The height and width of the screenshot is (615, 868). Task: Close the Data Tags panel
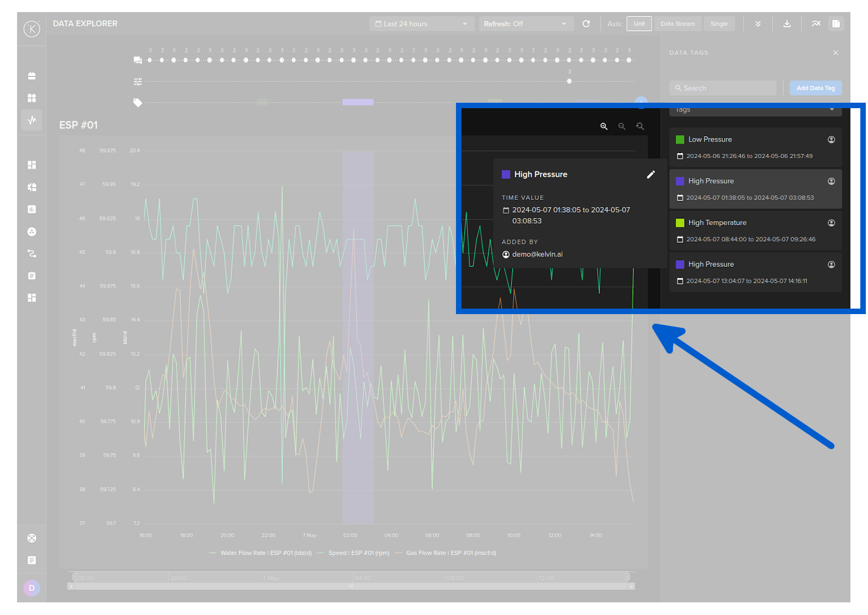[x=836, y=53]
